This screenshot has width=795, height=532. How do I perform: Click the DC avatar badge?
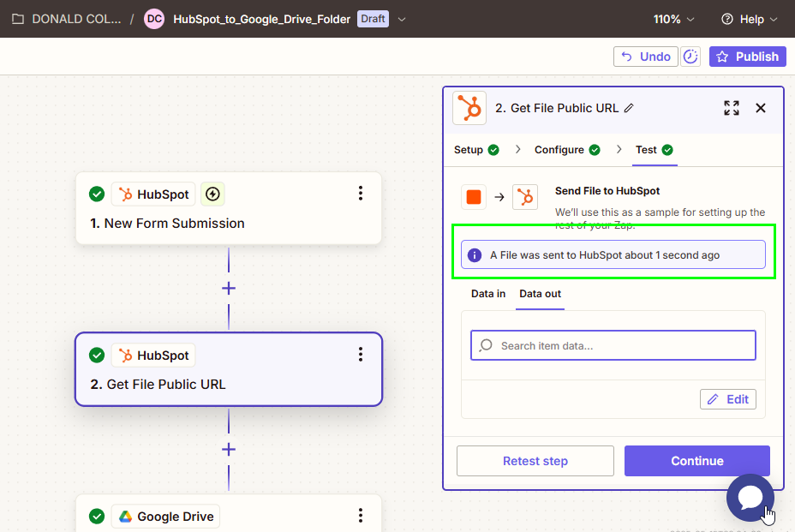(154, 19)
